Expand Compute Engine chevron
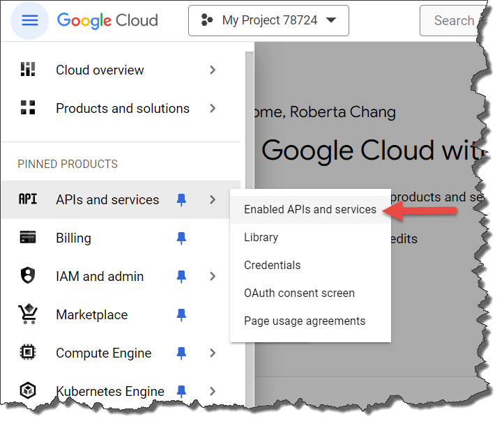Viewport: 504px width, 428px height. (x=213, y=353)
